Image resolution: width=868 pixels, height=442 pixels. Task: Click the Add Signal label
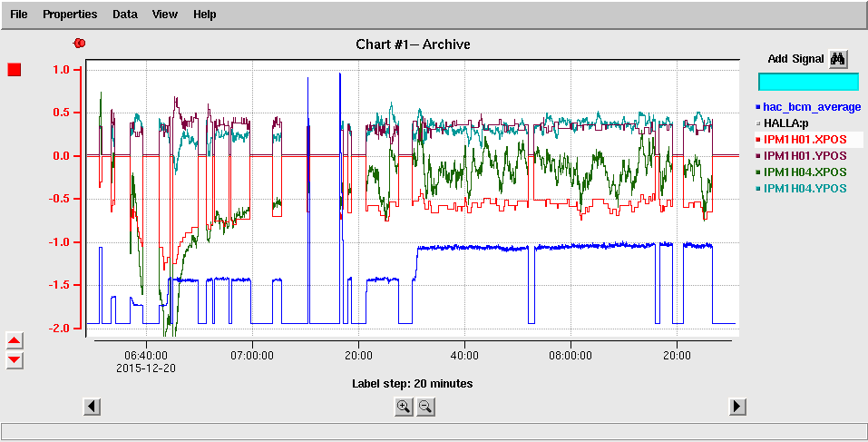(796, 59)
